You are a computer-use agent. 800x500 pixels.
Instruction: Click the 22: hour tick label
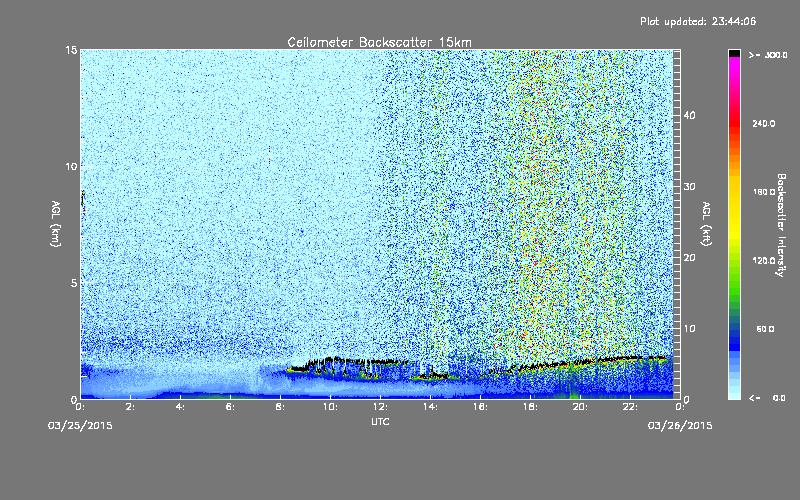pos(630,407)
